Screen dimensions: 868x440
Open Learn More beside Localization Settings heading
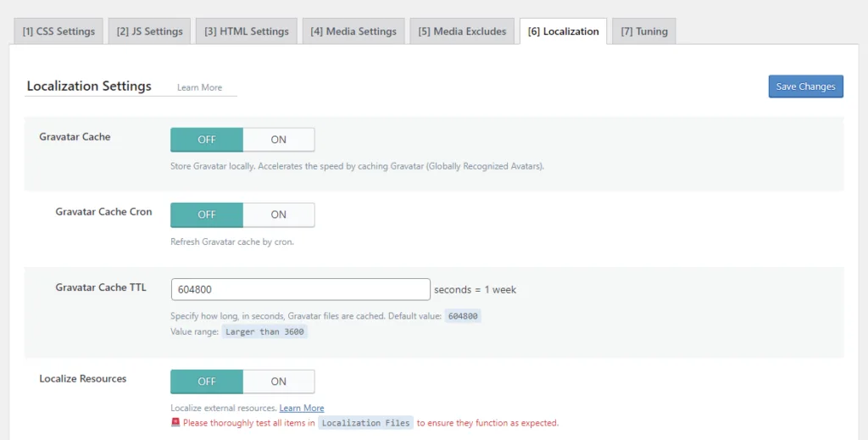(x=199, y=87)
